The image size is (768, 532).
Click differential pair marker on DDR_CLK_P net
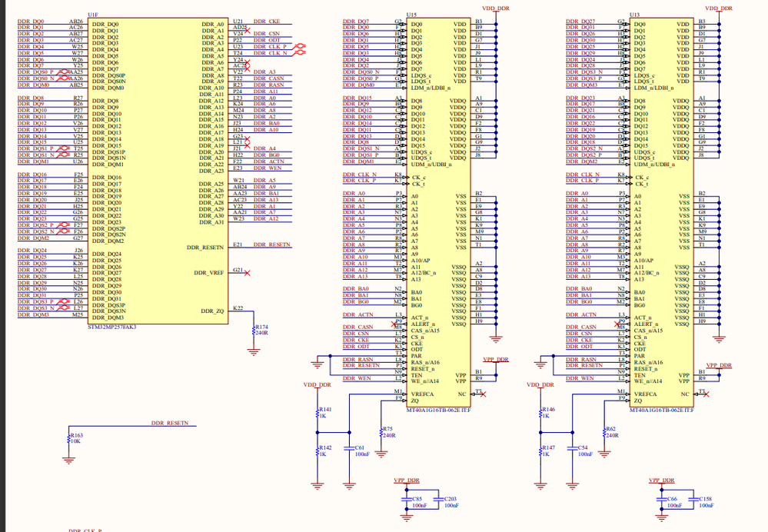click(x=299, y=47)
